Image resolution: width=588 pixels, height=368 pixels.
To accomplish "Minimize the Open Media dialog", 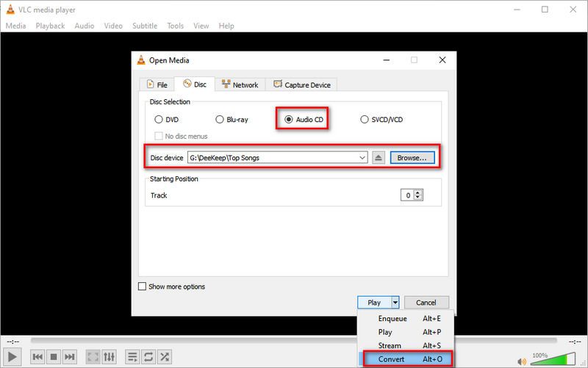I will [387, 60].
